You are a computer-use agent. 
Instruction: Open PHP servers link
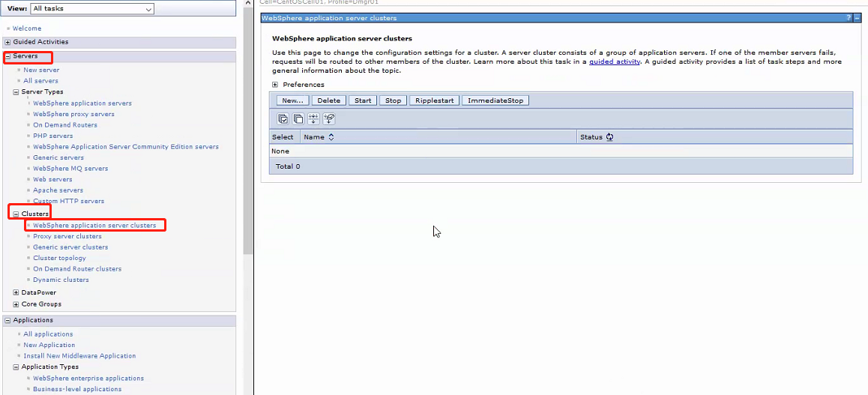tap(52, 136)
